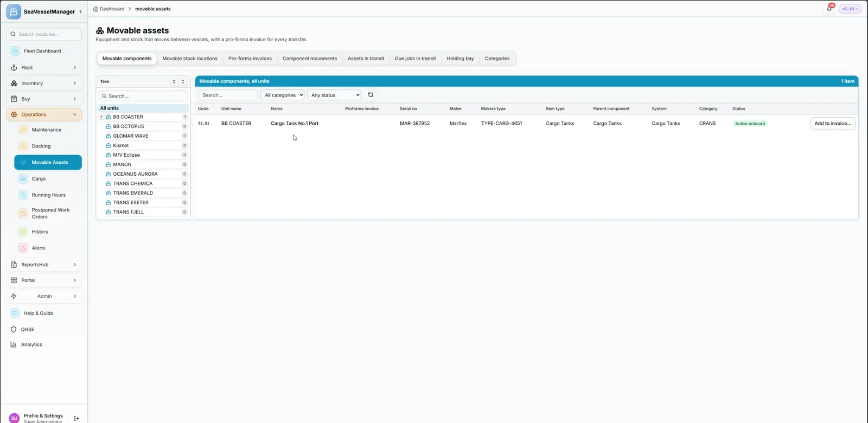Click the refresh icon beside Any status

[x=371, y=95]
